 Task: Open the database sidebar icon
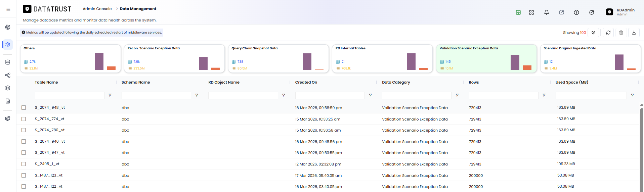tap(8, 62)
